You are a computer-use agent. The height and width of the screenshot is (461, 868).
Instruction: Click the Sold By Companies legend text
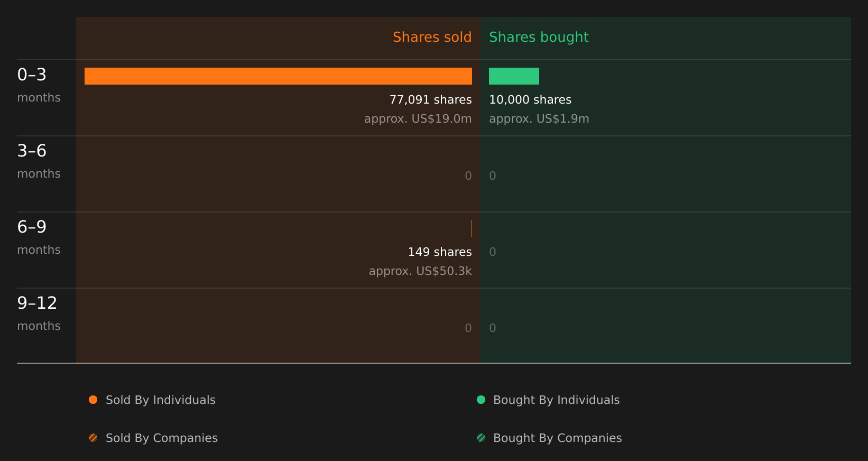coord(162,438)
